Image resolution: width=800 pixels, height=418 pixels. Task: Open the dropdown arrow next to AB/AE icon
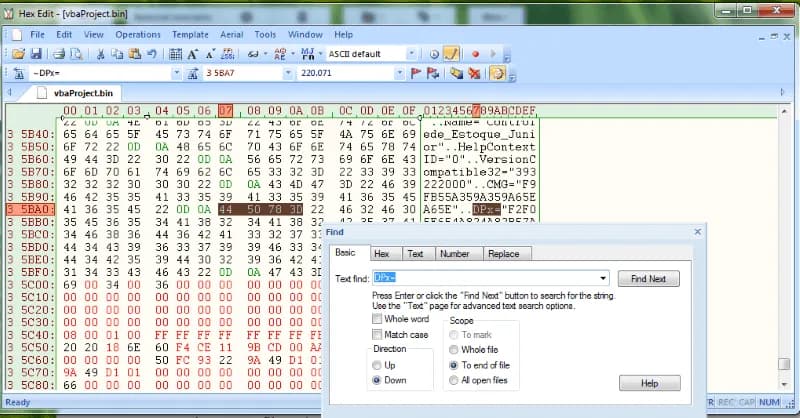pyautogui.click(x=293, y=54)
